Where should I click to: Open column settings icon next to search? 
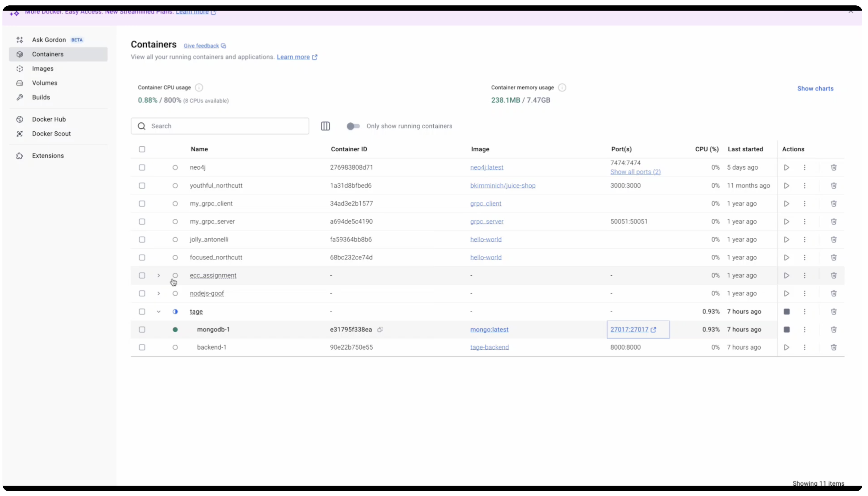325,126
